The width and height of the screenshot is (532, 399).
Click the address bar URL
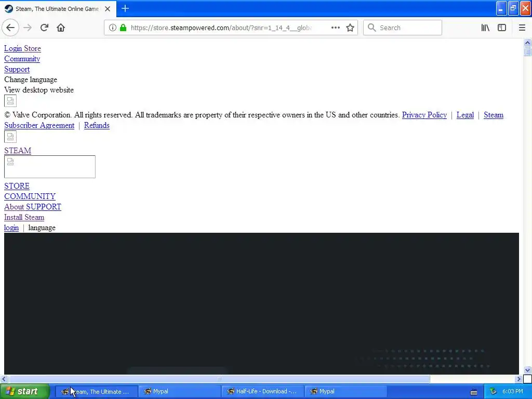tap(221, 28)
